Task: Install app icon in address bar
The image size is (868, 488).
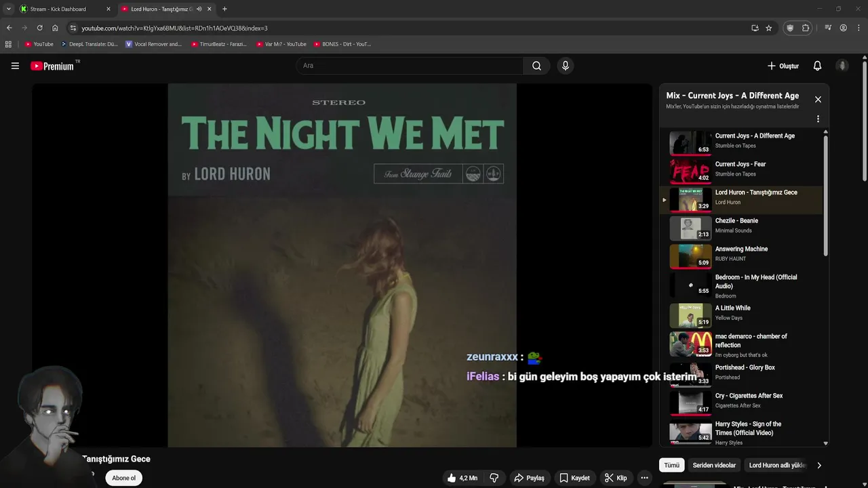Action: tap(755, 28)
